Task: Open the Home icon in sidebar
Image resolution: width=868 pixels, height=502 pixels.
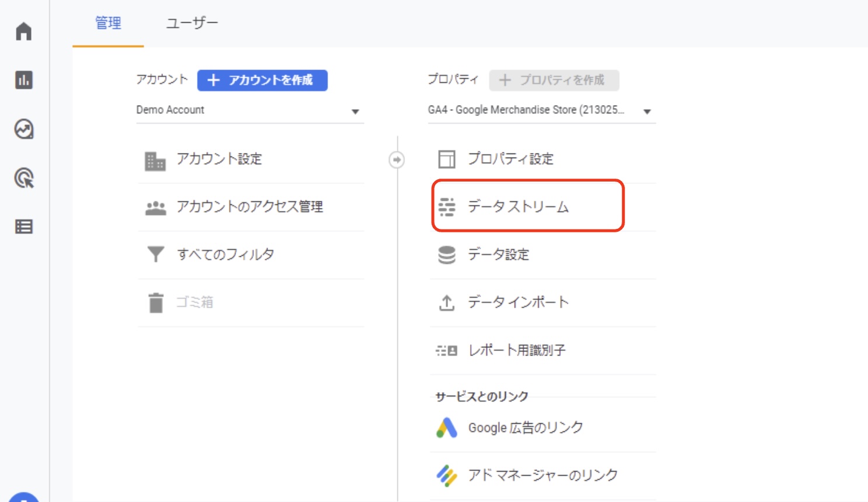Action: pyautogui.click(x=24, y=31)
